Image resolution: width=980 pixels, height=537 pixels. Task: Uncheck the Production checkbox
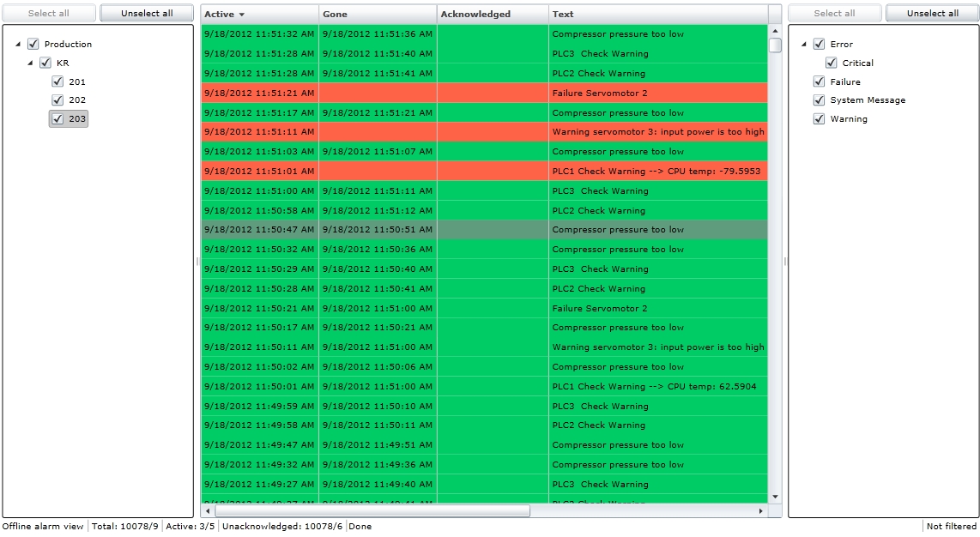(33, 44)
